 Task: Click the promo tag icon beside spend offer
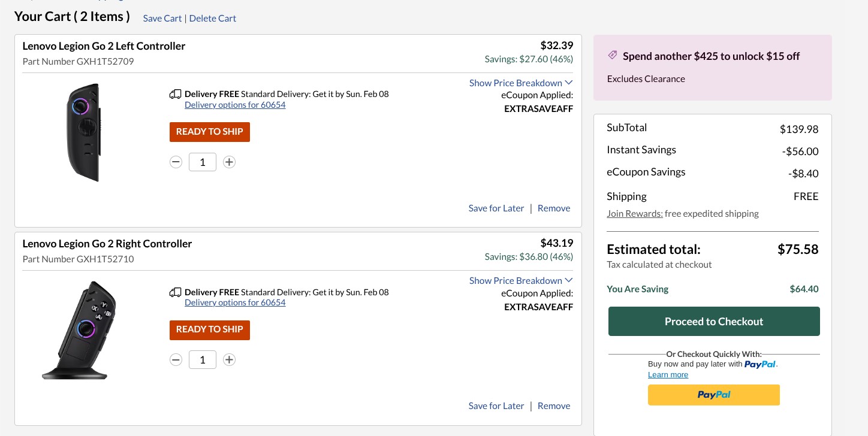coord(613,55)
